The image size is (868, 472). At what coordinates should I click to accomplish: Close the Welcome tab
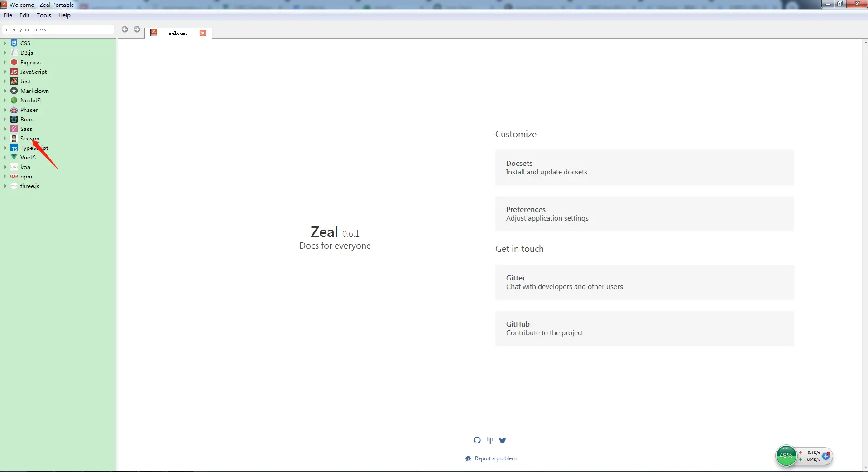(203, 33)
